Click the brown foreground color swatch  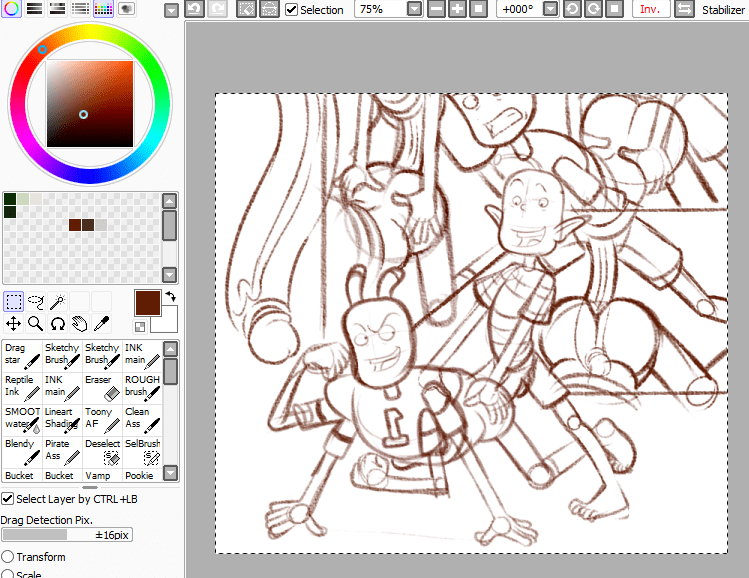148,303
